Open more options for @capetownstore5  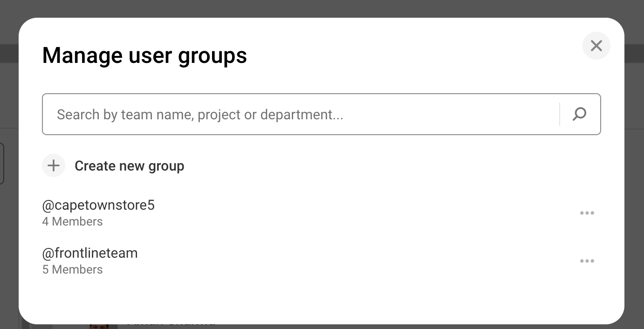click(x=587, y=213)
